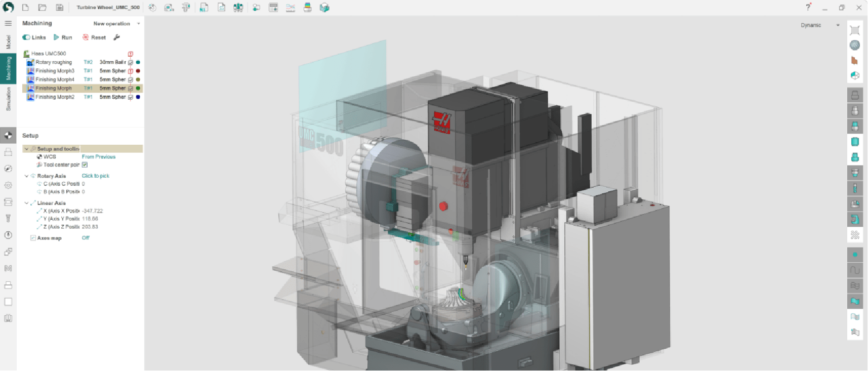Open the printer-style colored post icon
The height and width of the screenshot is (371, 868).
point(307,8)
